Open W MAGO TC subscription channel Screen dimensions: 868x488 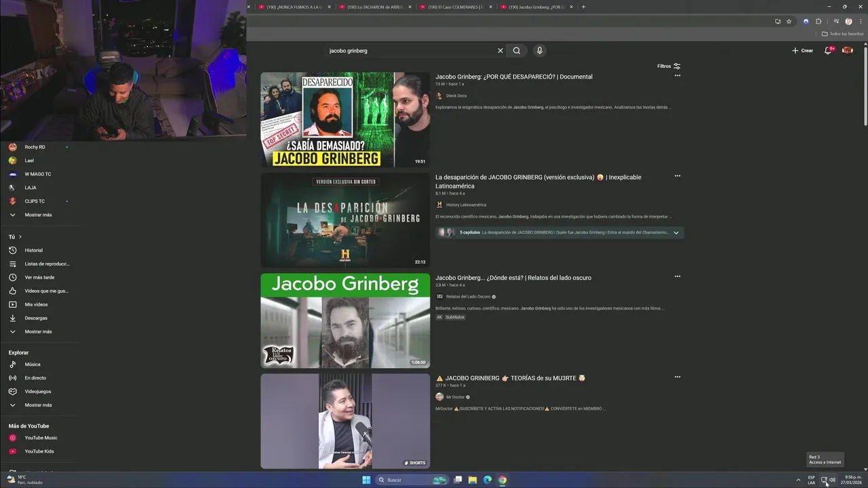39,174
